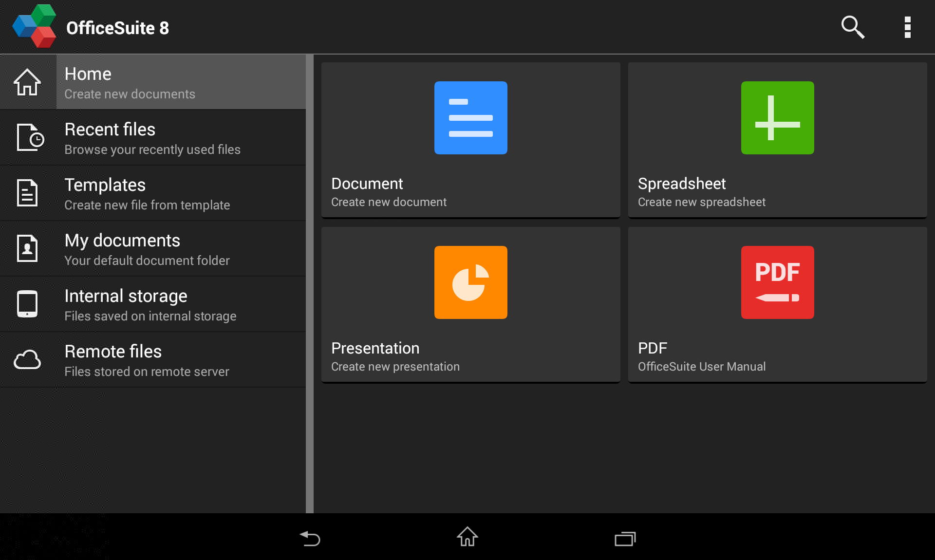Click the green Spreadsheet plus icon
The height and width of the screenshot is (560, 935).
click(x=777, y=118)
